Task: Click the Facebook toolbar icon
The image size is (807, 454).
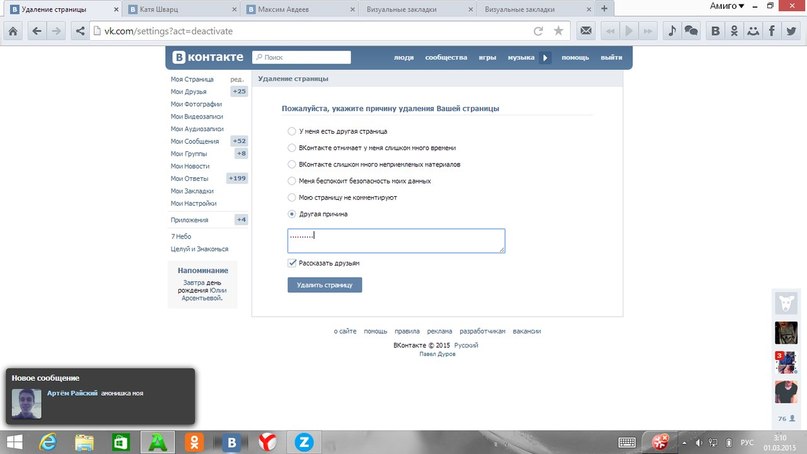Action: tap(771, 31)
